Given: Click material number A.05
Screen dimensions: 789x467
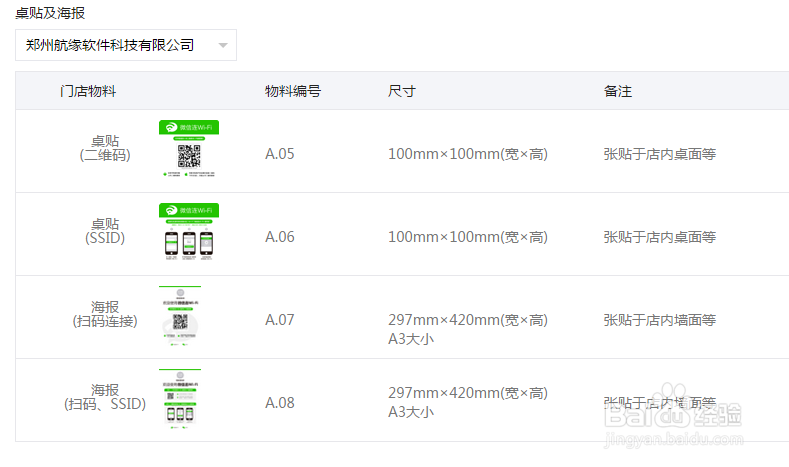Looking at the screenshot, I should 280,154.
